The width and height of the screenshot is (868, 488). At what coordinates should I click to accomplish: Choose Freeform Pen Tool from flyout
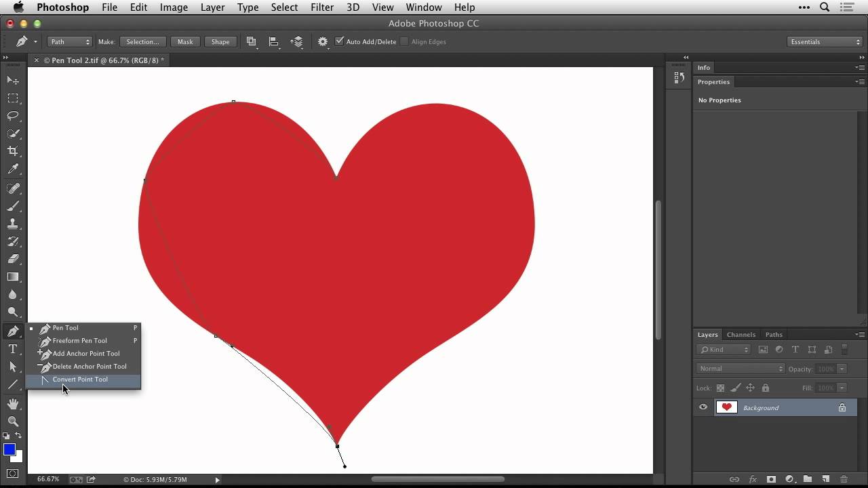click(x=83, y=341)
